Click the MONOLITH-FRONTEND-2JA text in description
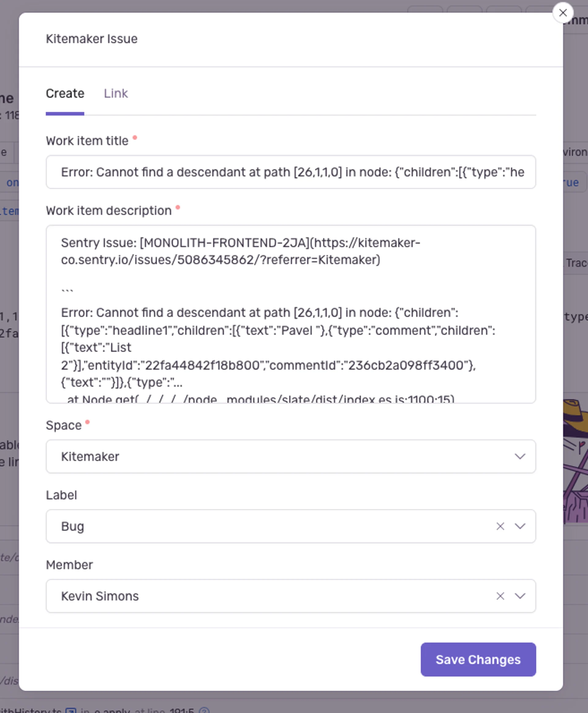 coord(224,243)
